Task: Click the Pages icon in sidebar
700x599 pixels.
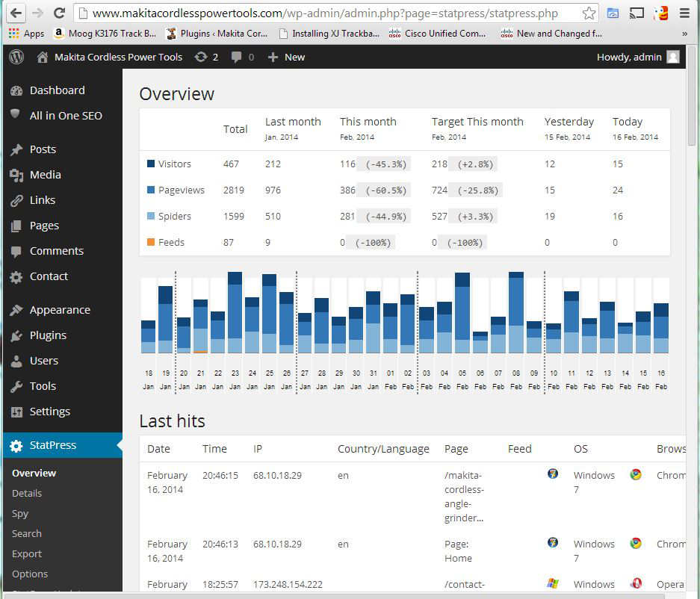Action: click(16, 226)
